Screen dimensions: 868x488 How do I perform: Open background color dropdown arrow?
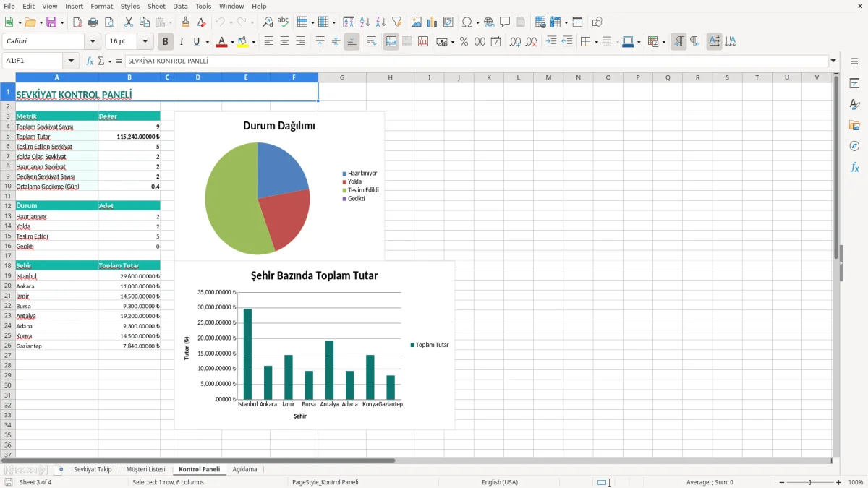click(x=253, y=42)
